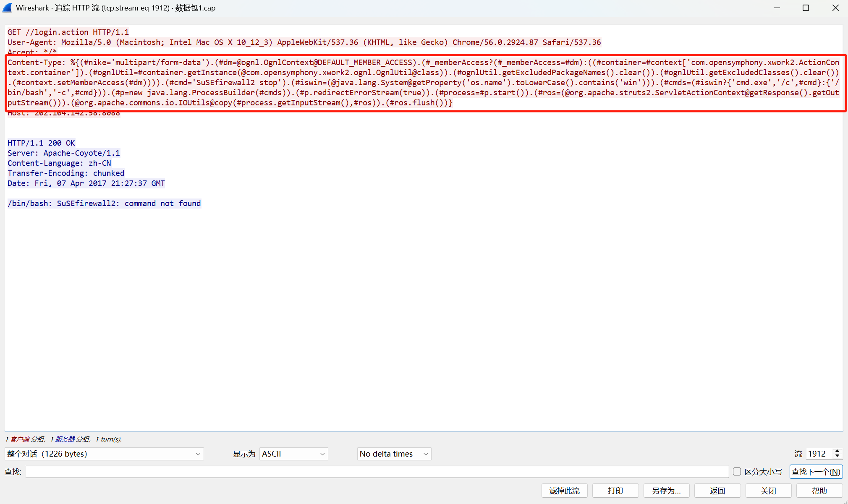
Task: Click the stream number 1912 field
Action: coord(818,454)
